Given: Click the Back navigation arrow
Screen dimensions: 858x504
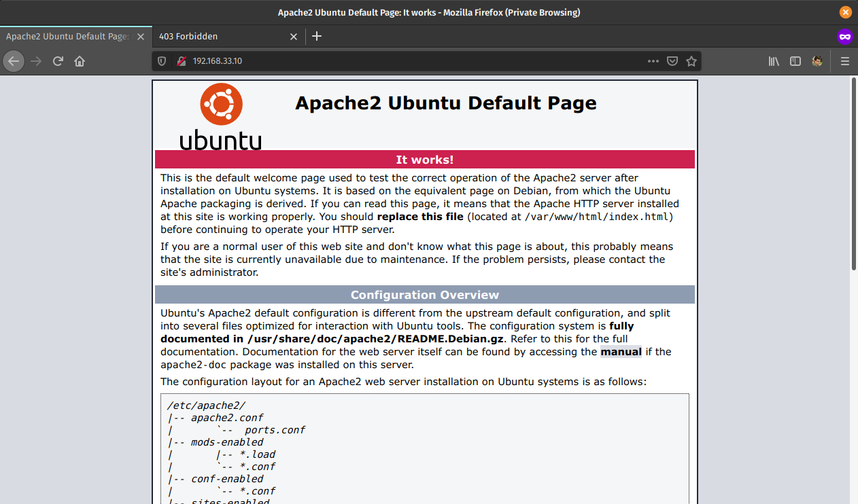Looking at the screenshot, I should (14, 61).
